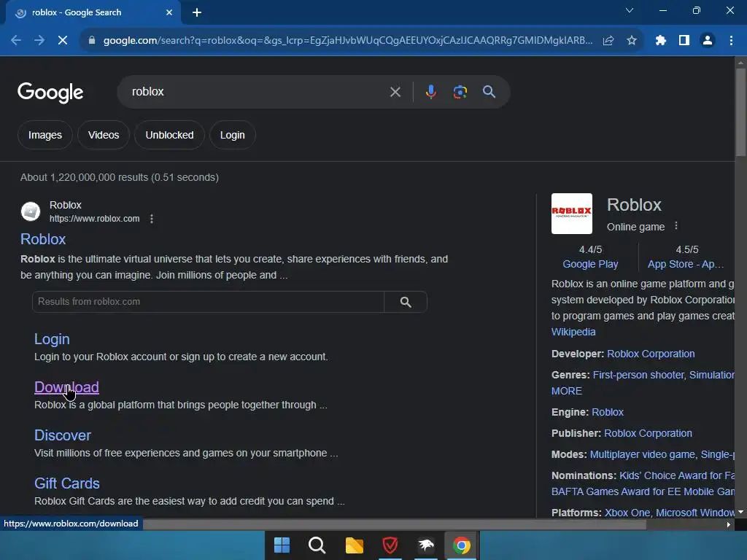
Task: Open the red shield antivirus taskbar app
Action: tap(390, 545)
